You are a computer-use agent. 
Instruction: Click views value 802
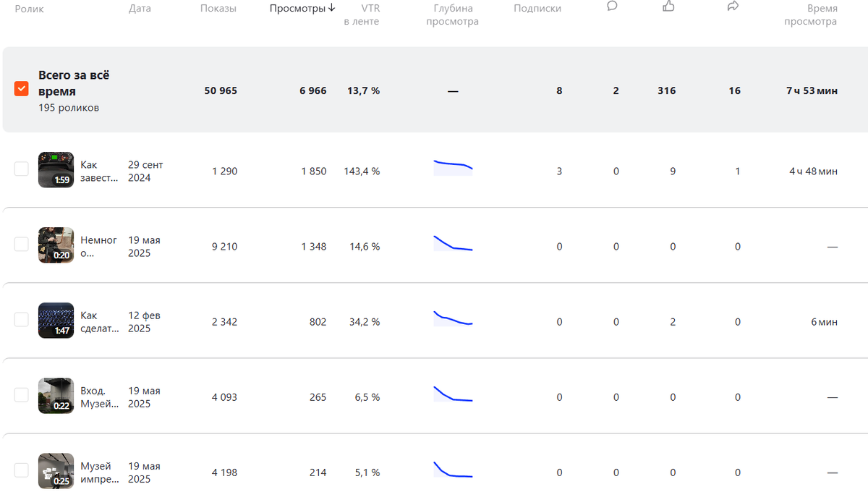pos(318,322)
